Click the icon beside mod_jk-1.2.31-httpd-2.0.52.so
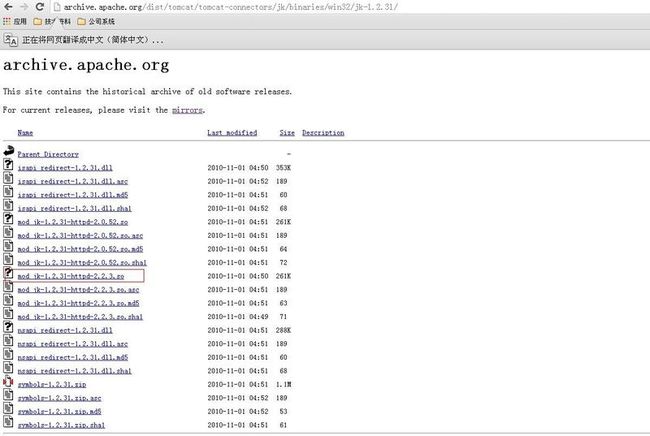650x436 pixels. point(8,218)
